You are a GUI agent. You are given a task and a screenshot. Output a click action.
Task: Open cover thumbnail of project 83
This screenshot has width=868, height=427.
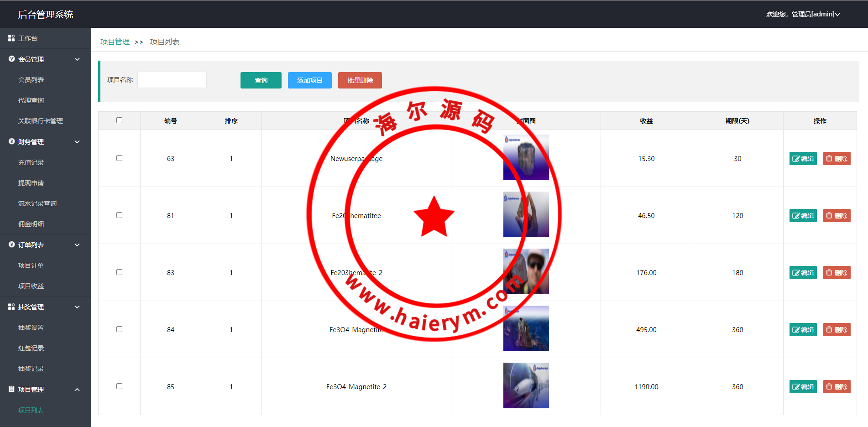pos(526,271)
